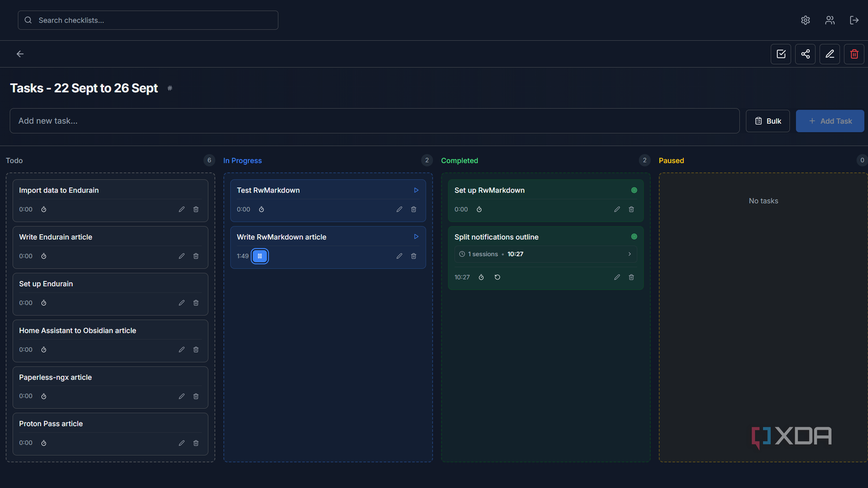The image size is (868, 488).
Task: Select the Completed column header
Action: click(459, 161)
